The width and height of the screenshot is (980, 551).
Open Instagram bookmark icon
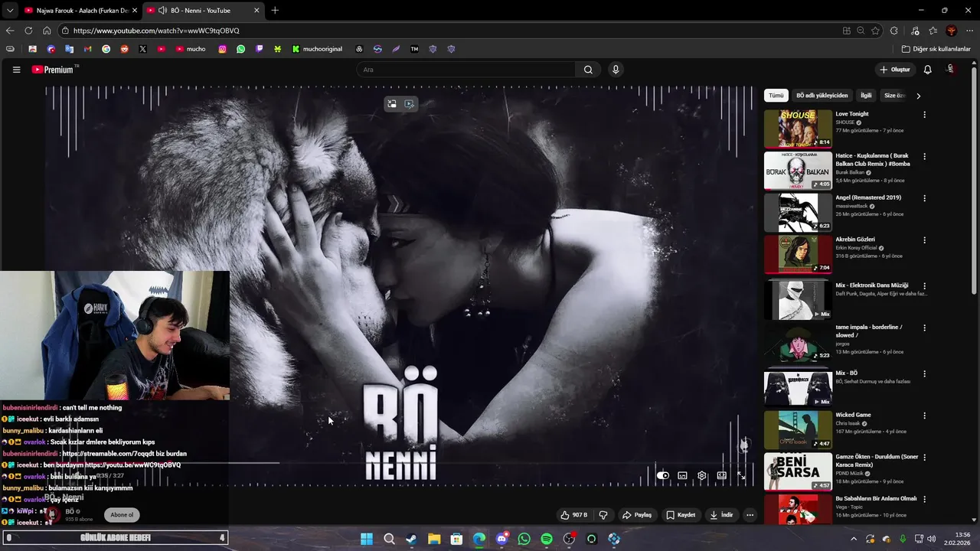point(223,49)
